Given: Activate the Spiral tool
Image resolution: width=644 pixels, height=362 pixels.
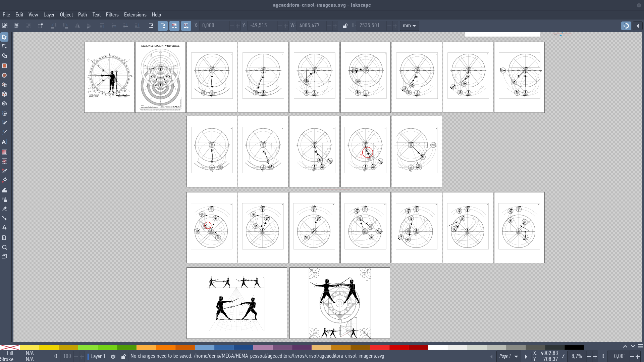Looking at the screenshot, I should coord(4,104).
